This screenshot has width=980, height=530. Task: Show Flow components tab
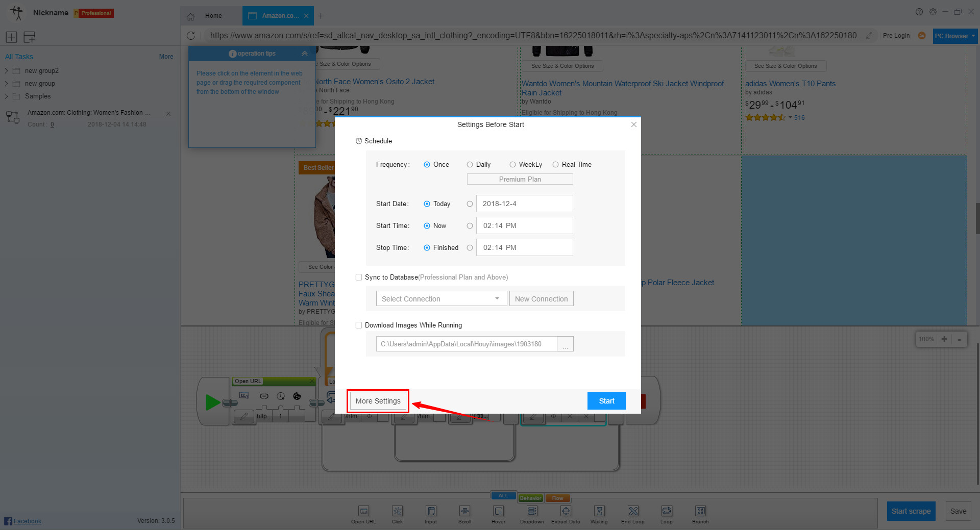(557, 498)
